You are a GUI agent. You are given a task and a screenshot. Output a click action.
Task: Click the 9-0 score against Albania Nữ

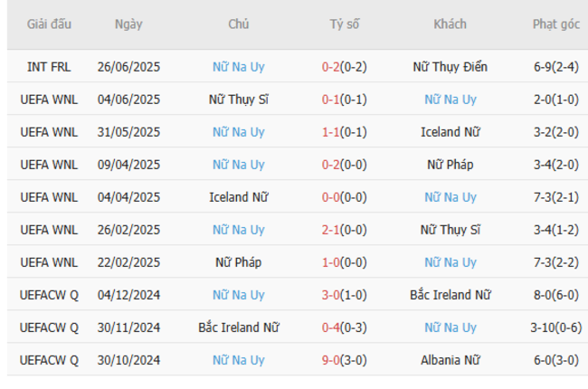[x=344, y=360]
